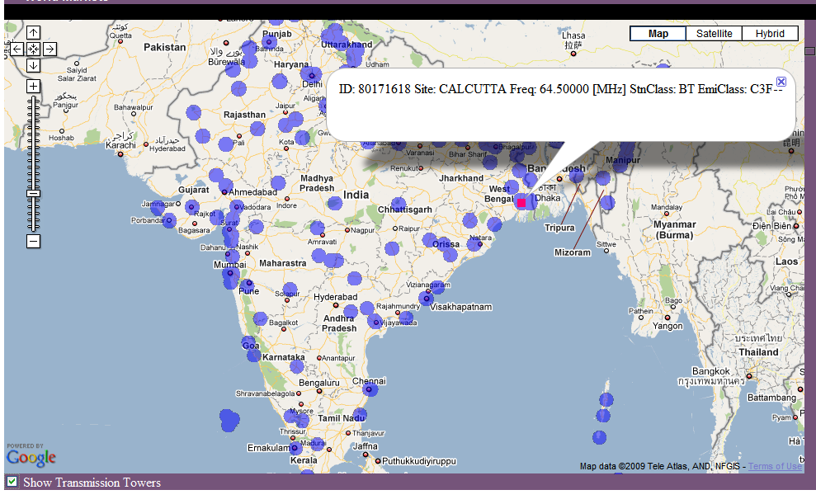Click the Karachi city label
Viewport: 816px width, 504px height.
120,145
